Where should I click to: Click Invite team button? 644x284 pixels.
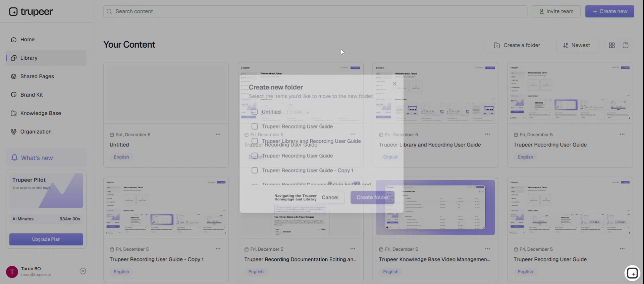click(x=556, y=11)
